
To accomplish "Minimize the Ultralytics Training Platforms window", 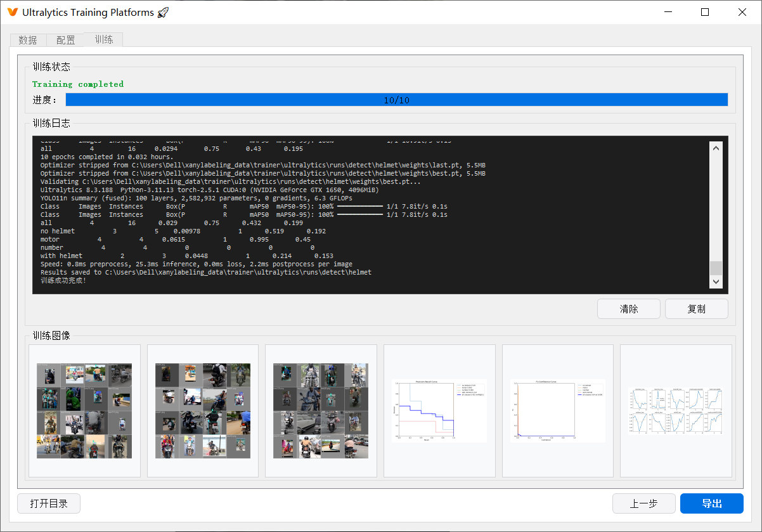I will click(667, 12).
